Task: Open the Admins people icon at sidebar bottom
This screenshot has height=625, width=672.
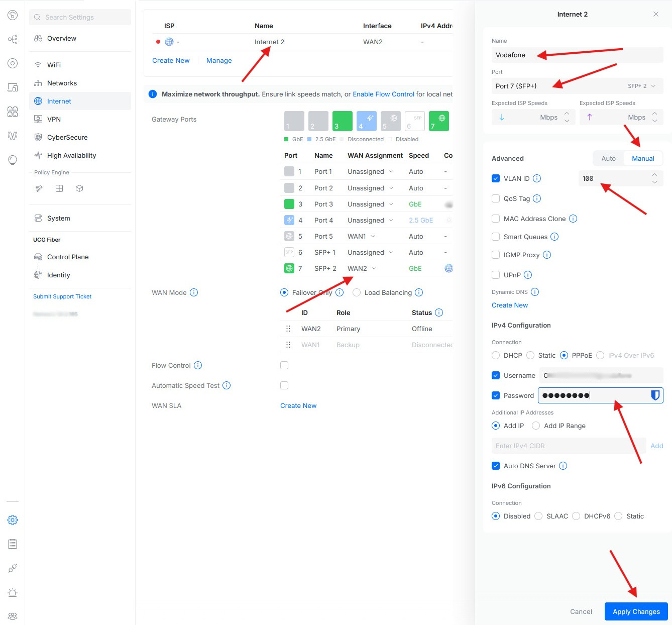Action: point(13,616)
